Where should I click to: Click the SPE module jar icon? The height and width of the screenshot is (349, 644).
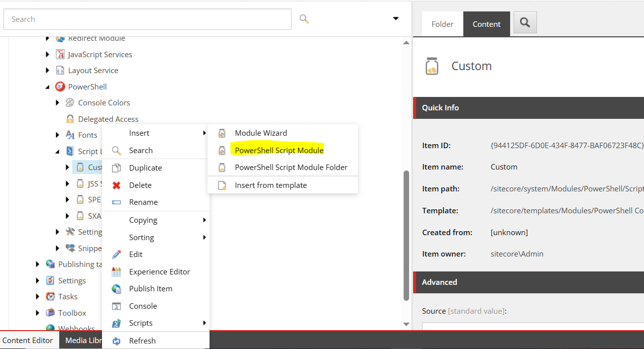click(x=80, y=199)
